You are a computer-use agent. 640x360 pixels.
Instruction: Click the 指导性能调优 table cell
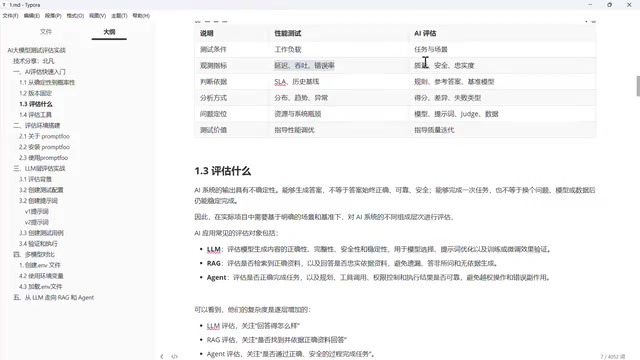(339, 130)
